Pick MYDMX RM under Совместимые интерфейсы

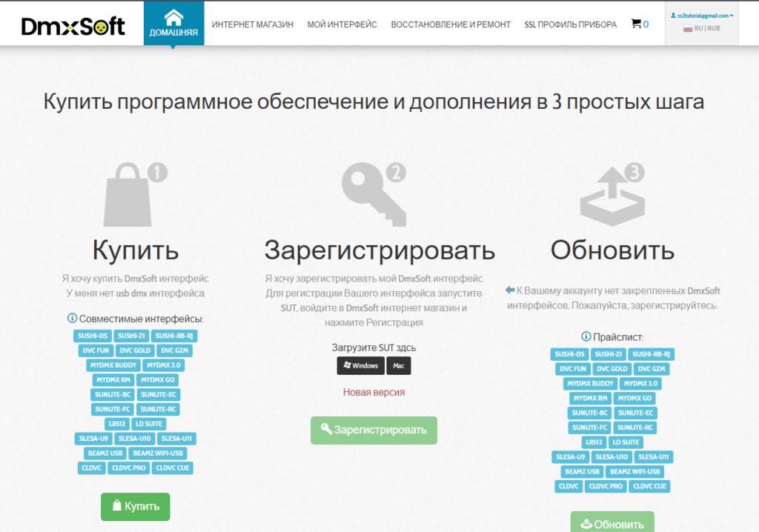coord(113,380)
